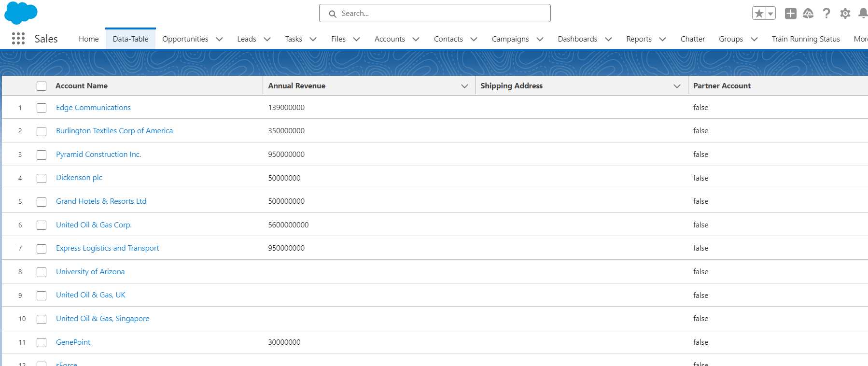Open the Global Actions plus icon
868x366 pixels.
click(x=791, y=14)
